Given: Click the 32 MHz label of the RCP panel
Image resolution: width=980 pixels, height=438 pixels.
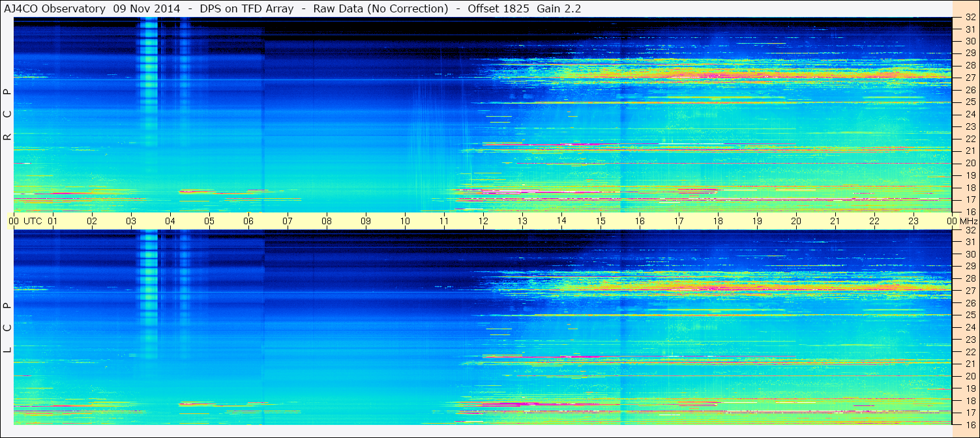Looking at the screenshot, I should [x=970, y=17].
